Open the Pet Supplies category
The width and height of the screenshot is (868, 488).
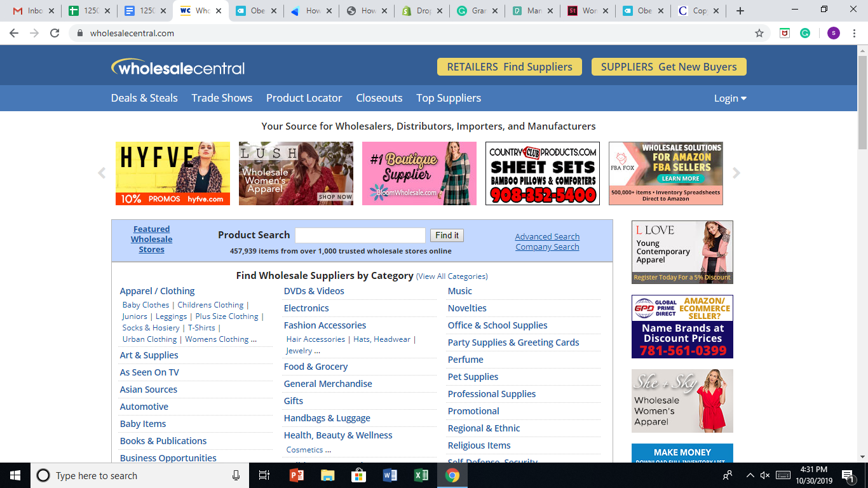pyautogui.click(x=473, y=377)
